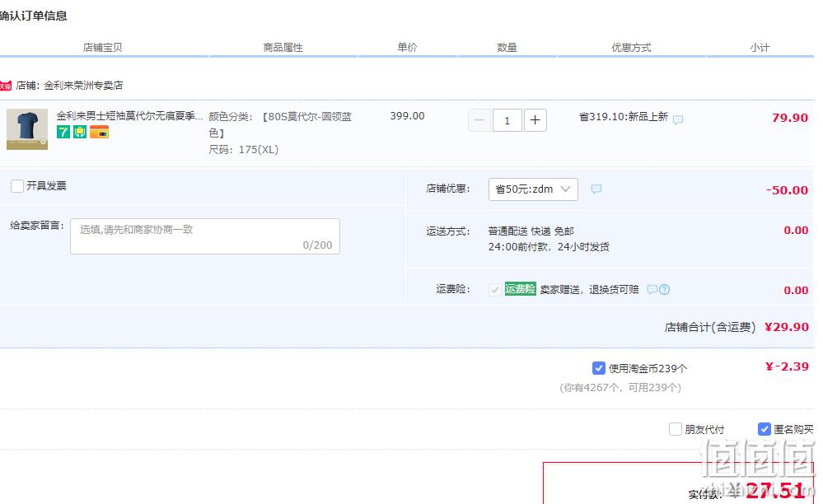This screenshot has height=504, width=823.
Task: Tick the 开具发票 invoice checkbox
Action: click(17, 185)
